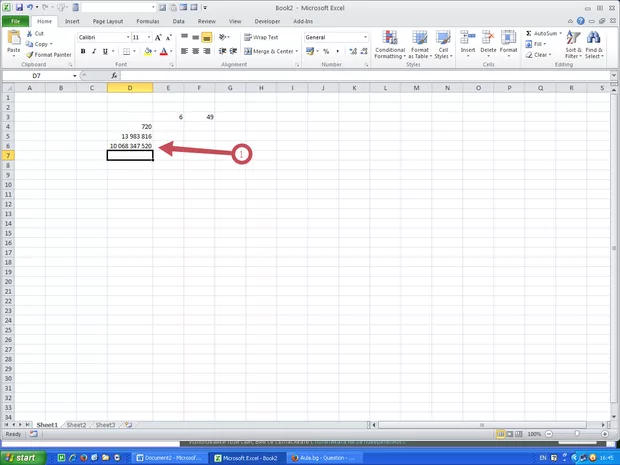Click the Insert Function fx icon
The height and width of the screenshot is (465, 620).
[x=114, y=75]
